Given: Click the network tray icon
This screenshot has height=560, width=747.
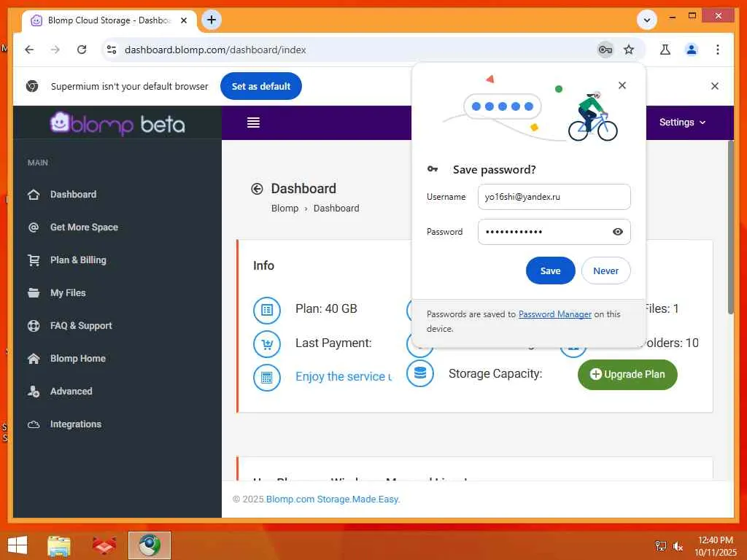Looking at the screenshot, I should coord(661,546).
